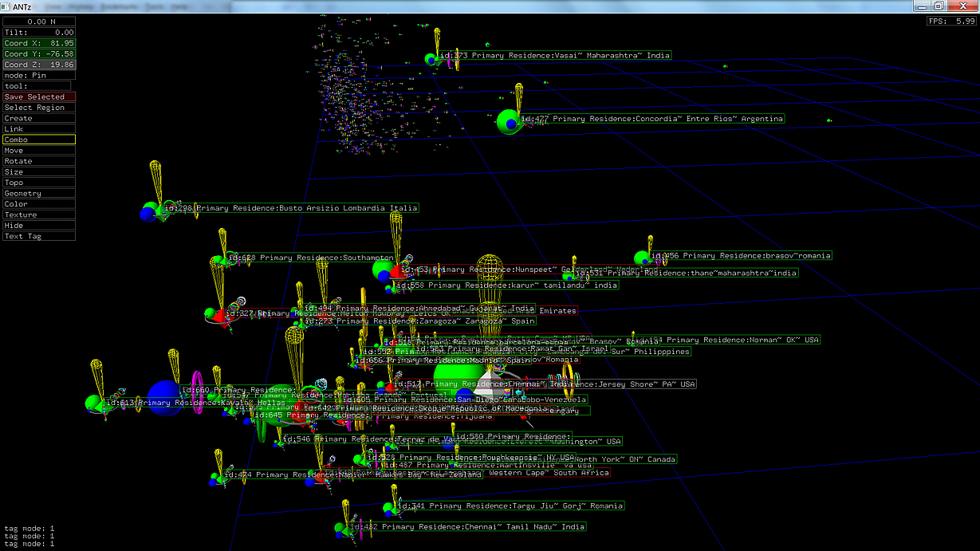
Task: Switch to the Move tool
Action: (x=38, y=151)
